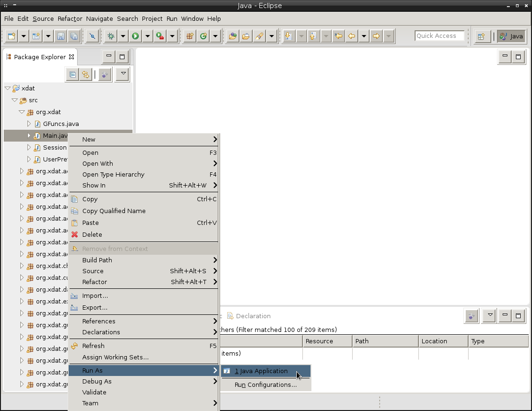532x411 pixels.
Task: Expand the GFuncs.java tree node
Action: (x=29, y=124)
